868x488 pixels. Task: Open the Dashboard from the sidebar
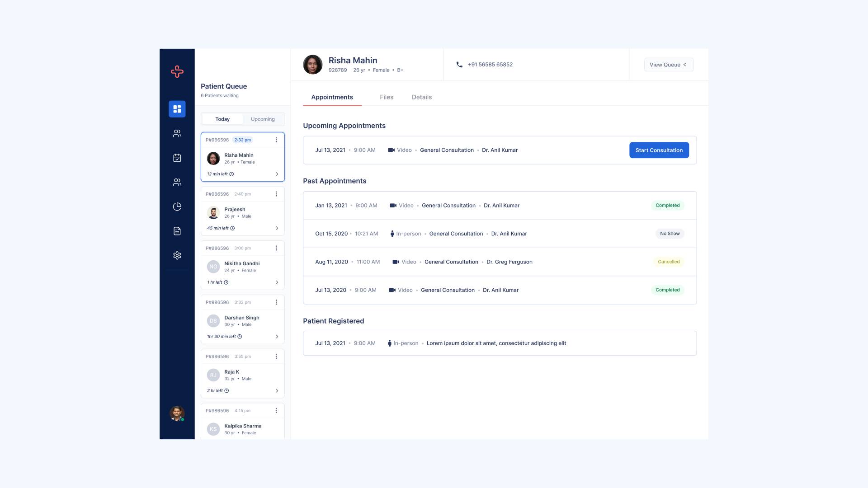[177, 108]
